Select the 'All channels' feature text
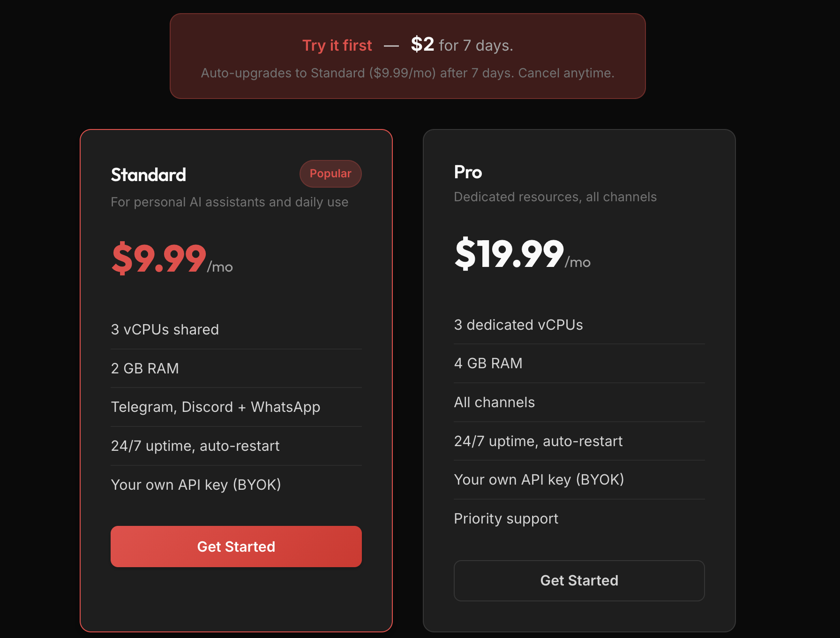The image size is (840, 638). 494,402
